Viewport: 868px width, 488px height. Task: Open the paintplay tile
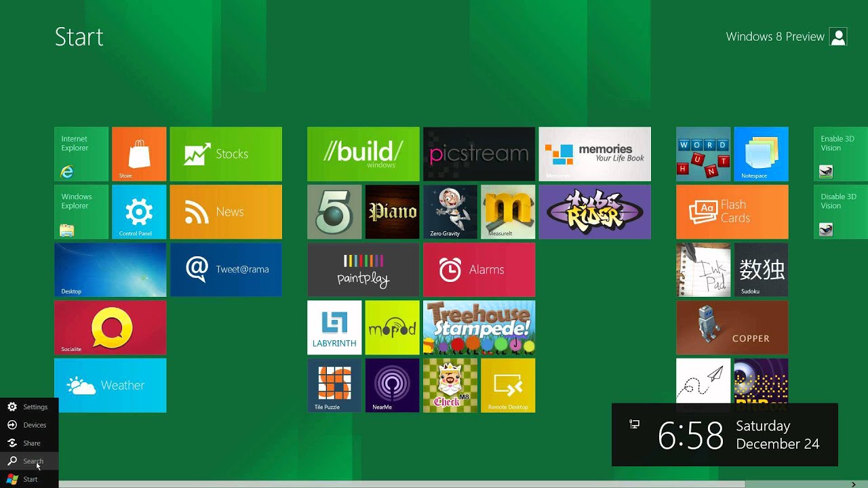[363, 270]
